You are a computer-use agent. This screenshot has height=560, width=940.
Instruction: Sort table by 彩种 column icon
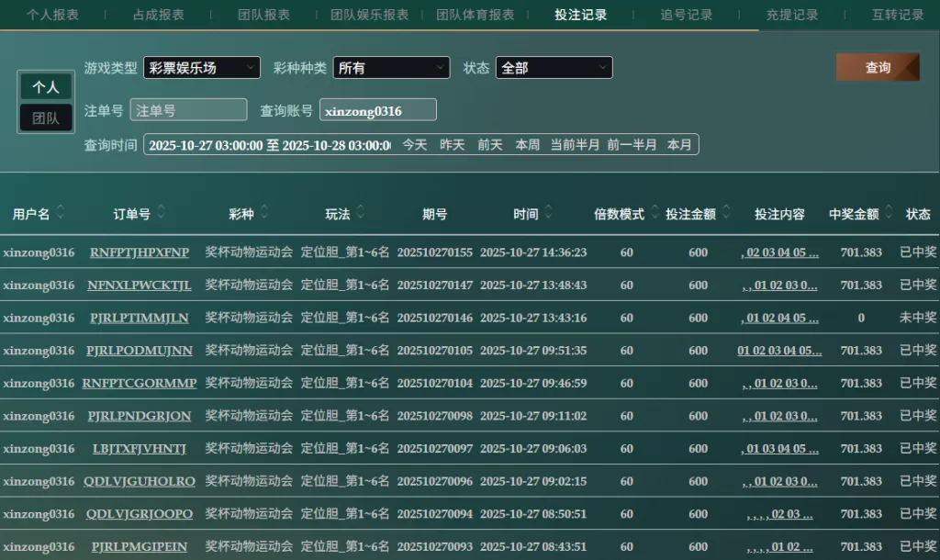point(264,213)
